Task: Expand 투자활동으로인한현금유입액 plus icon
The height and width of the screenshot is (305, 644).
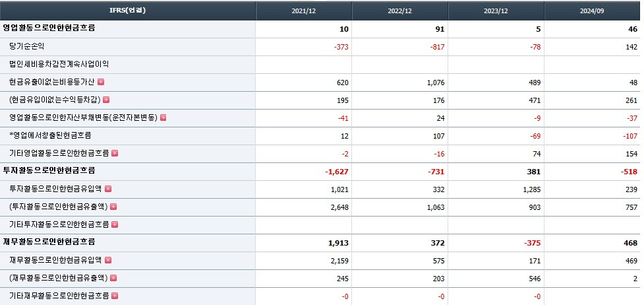Action: coord(108,189)
